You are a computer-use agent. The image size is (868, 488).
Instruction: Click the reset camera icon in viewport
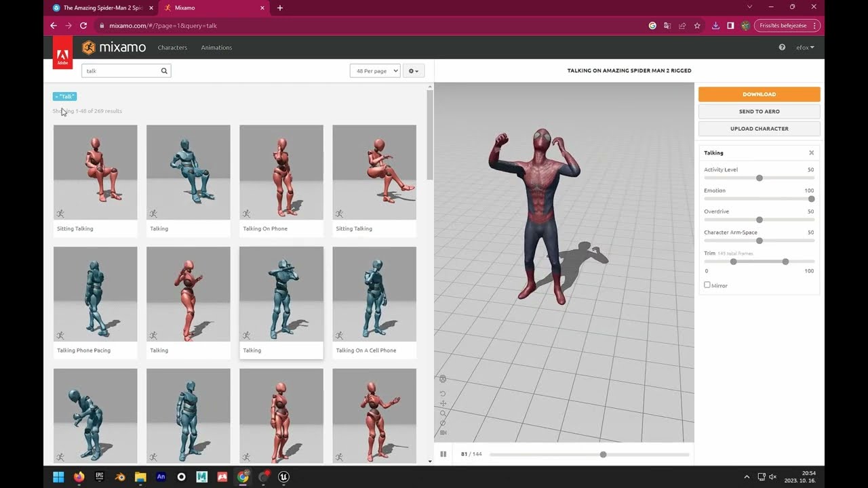tap(443, 423)
